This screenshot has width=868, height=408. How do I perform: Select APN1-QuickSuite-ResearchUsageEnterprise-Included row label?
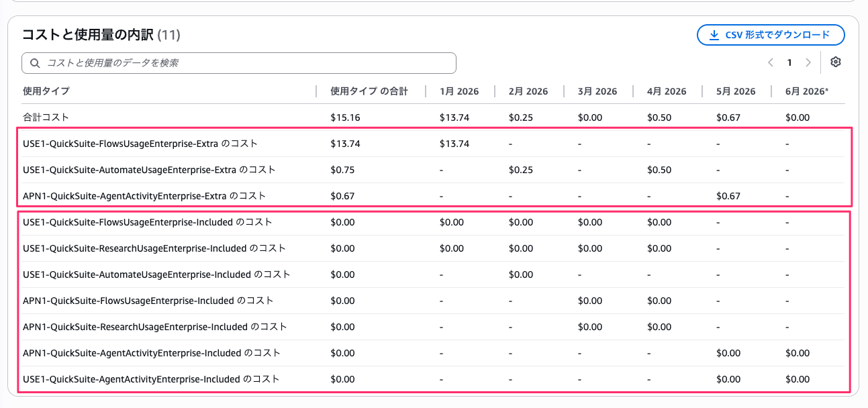pyautogui.click(x=155, y=327)
